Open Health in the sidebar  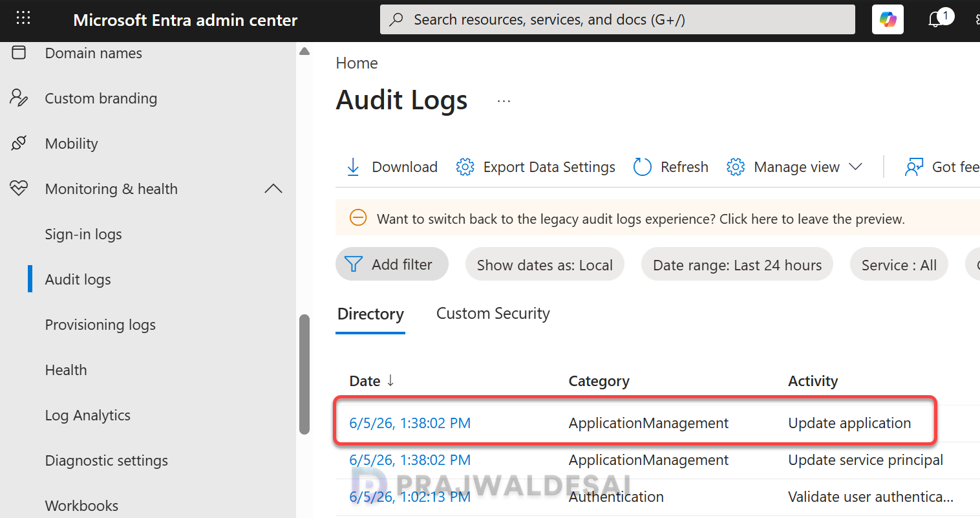point(66,370)
